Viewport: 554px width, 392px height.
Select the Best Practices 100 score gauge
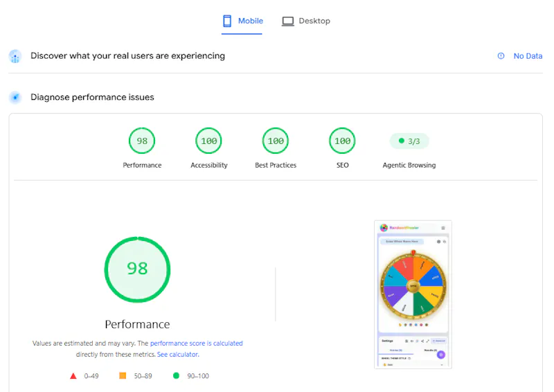pos(276,141)
